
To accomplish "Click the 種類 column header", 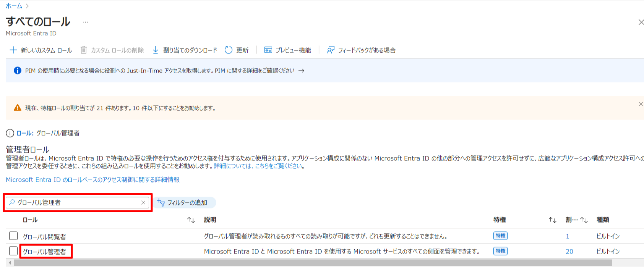I will tap(603, 220).
